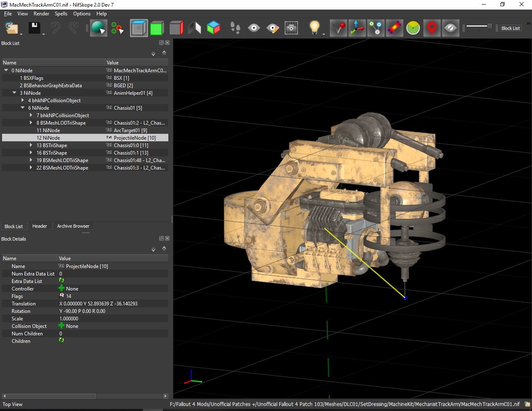This screenshot has width=532, height=411.
Task: Select the 1 BSXFlags row
Action: click(85, 78)
